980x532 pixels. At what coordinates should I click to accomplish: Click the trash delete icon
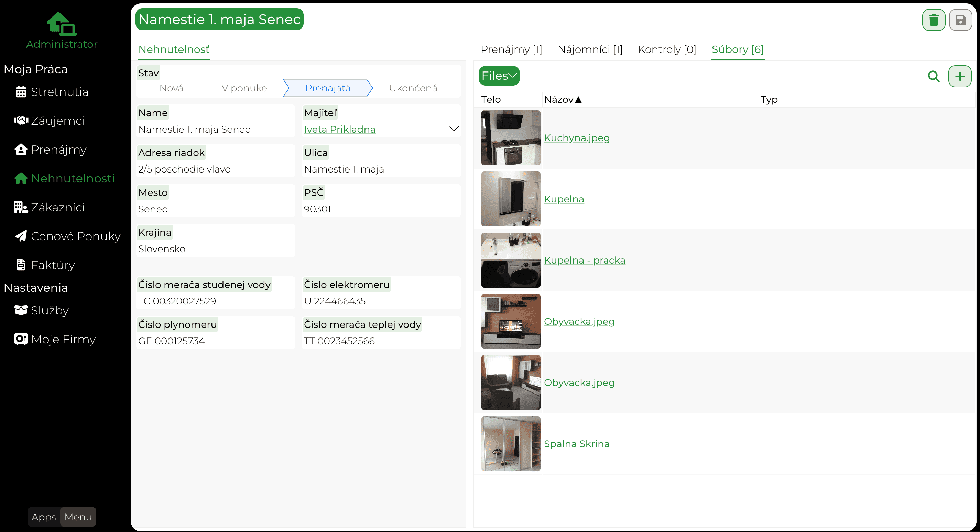tap(933, 20)
